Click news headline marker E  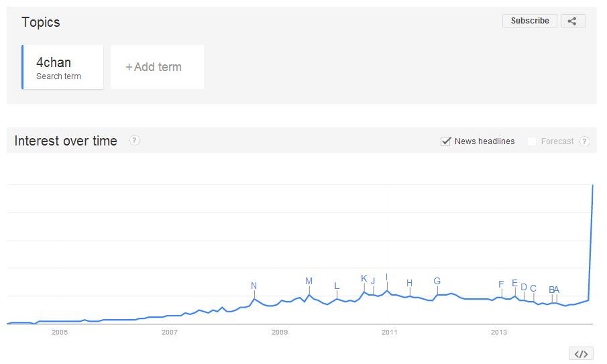[514, 283]
